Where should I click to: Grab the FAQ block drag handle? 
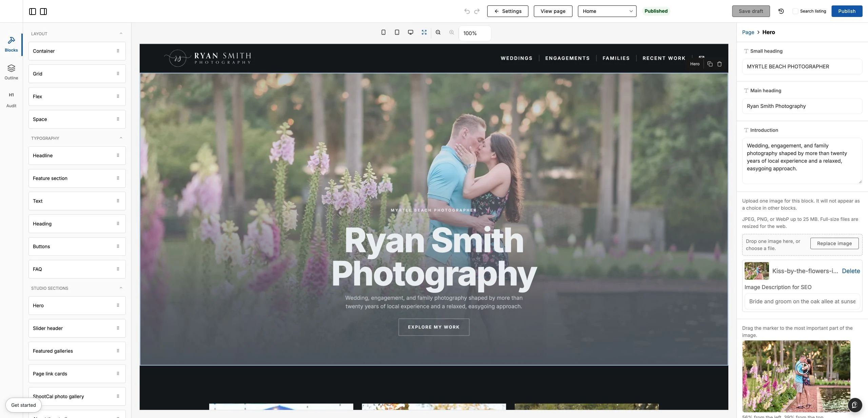click(x=118, y=269)
